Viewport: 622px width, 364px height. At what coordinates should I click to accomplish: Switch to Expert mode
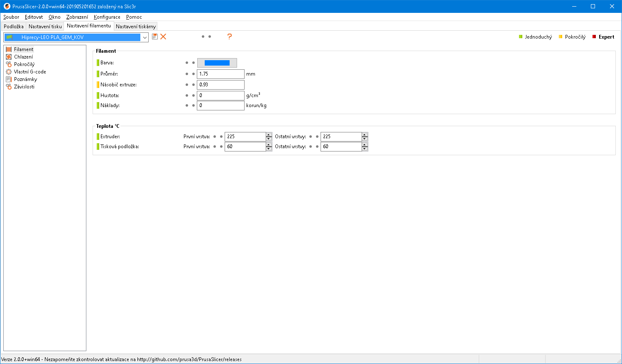coord(606,37)
